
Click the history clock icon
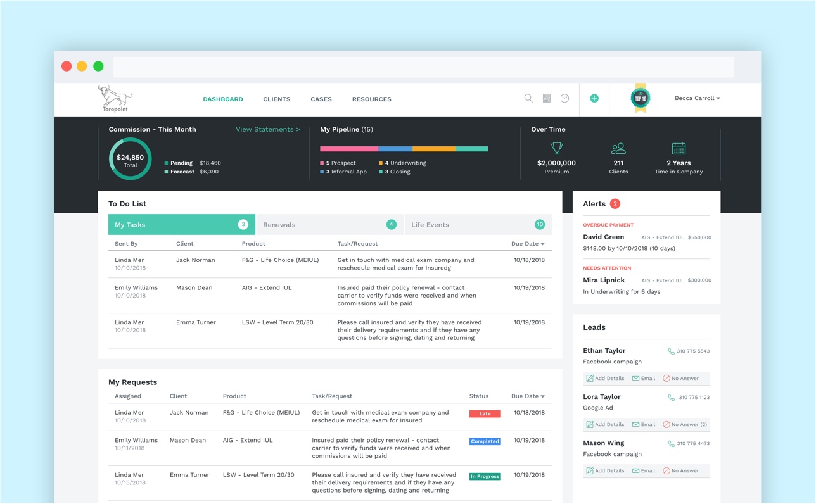(564, 98)
